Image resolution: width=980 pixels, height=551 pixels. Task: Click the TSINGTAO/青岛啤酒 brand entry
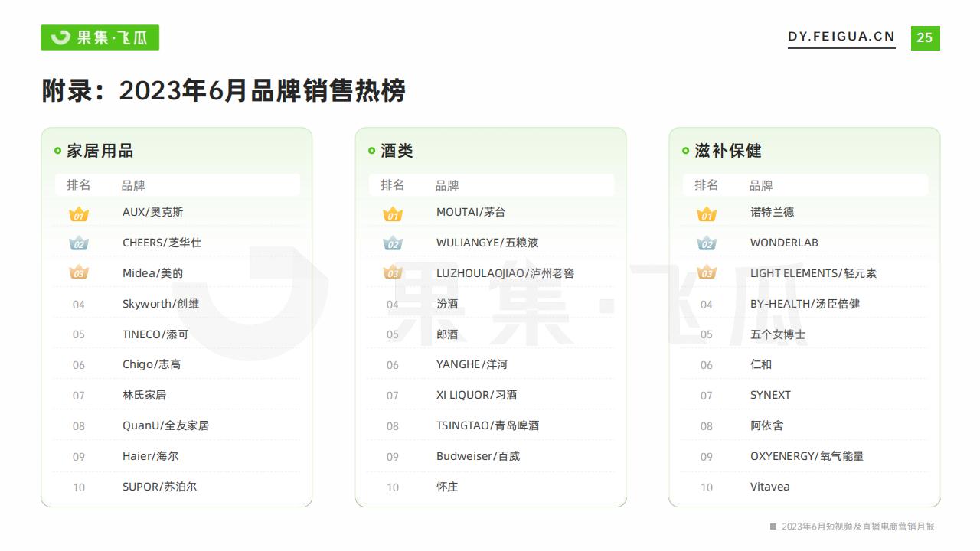click(x=487, y=425)
